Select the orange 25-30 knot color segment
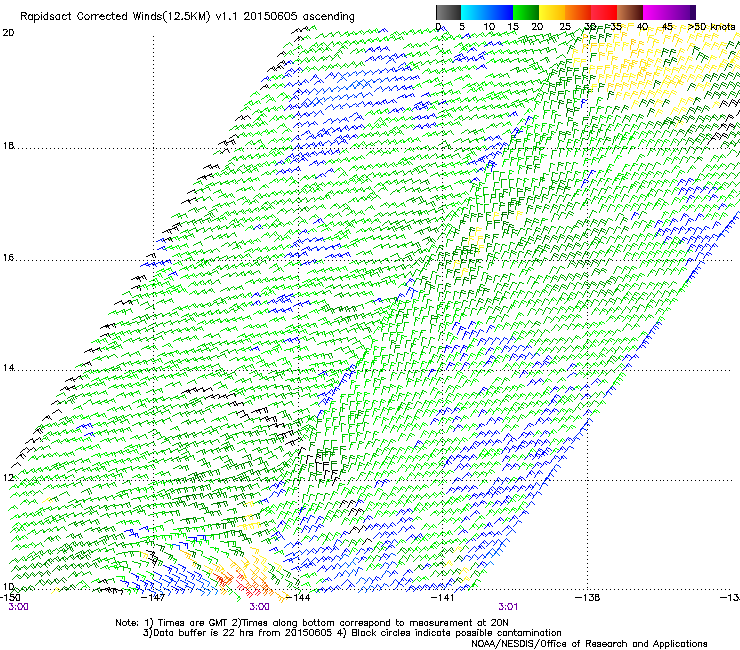The height and width of the screenshot is (650, 740). click(578, 12)
